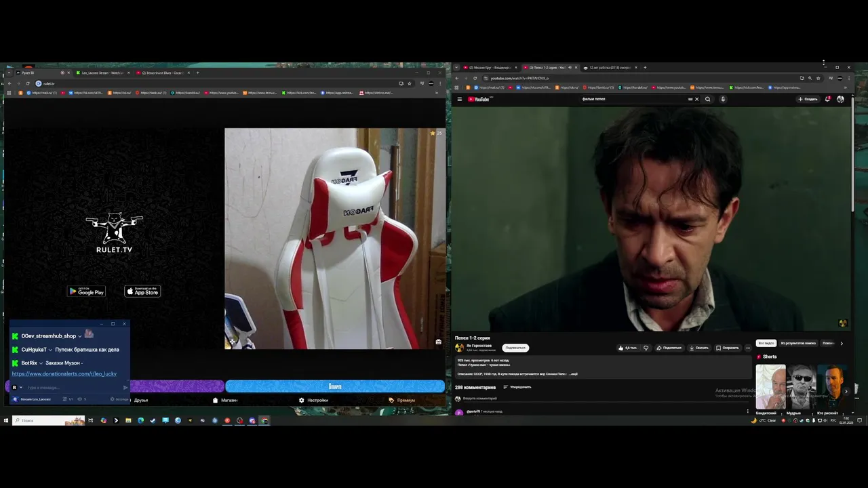Select the Из результатов поиска filter chip
Viewport: 868px width, 488px height.
point(798,343)
